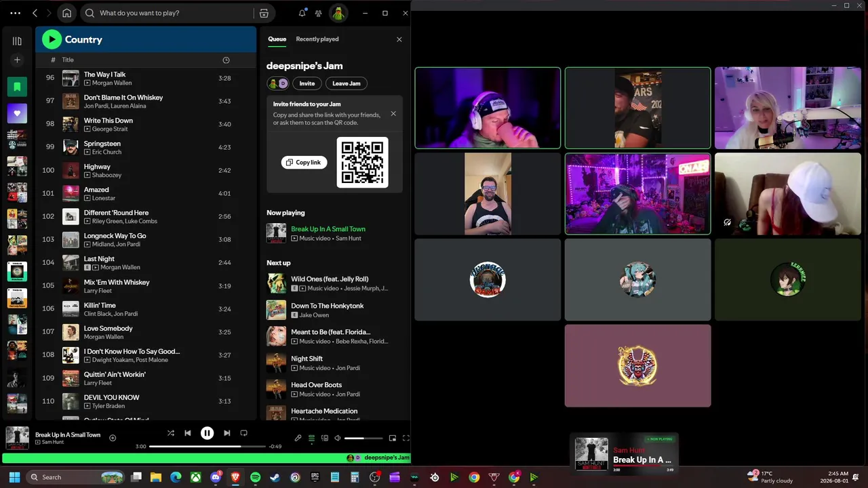Open the Kermit profile avatar menu
This screenshot has width=868, height=488.
tap(338, 13)
